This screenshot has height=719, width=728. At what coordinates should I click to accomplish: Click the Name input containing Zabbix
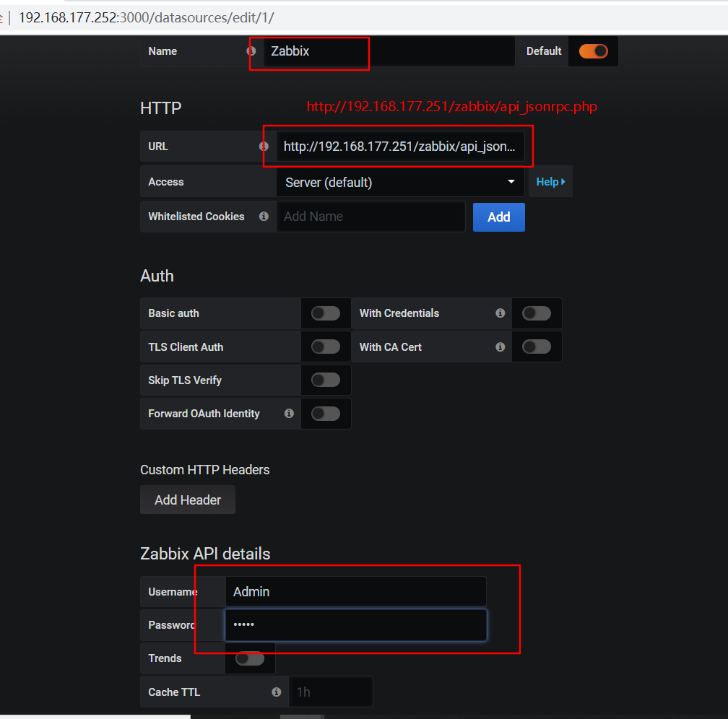[389, 51]
